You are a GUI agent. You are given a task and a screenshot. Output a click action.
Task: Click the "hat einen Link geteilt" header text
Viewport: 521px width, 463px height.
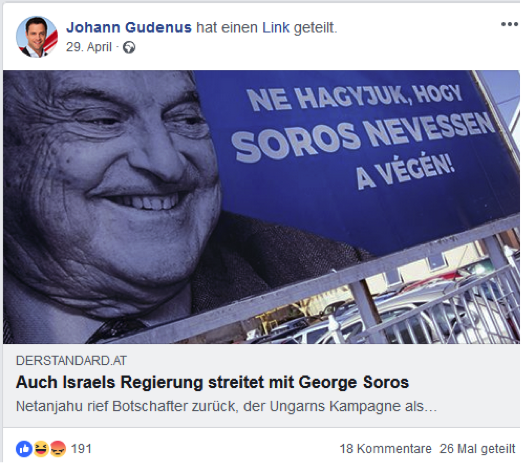267,27
